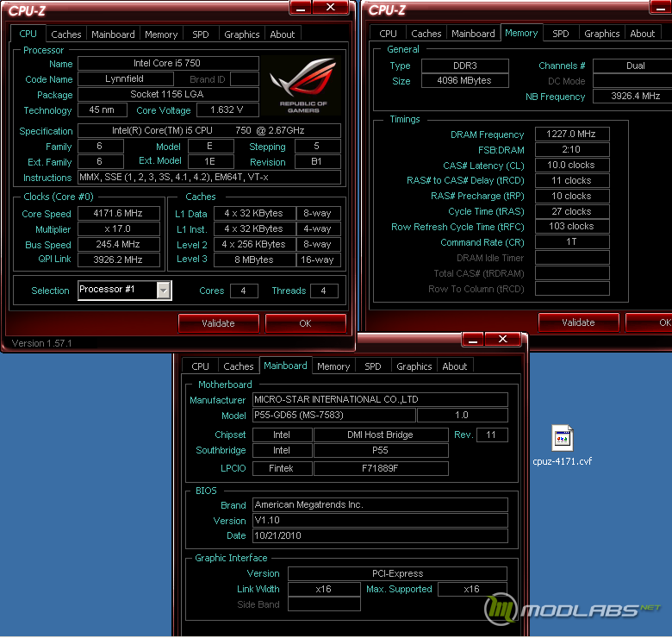Click the Lynnfield code name value
The image size is (672, 638).
(x=126, y=78)
